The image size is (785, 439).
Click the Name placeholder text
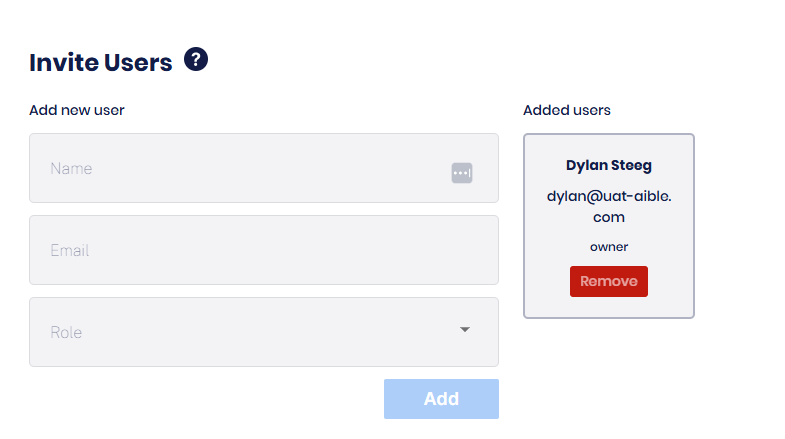point(71,168)
